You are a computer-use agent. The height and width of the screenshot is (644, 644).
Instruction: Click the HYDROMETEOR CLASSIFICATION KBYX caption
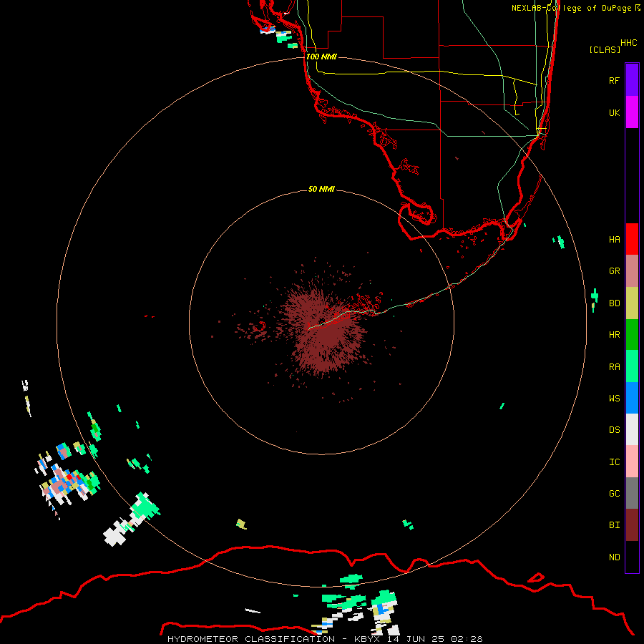[325, 639]
